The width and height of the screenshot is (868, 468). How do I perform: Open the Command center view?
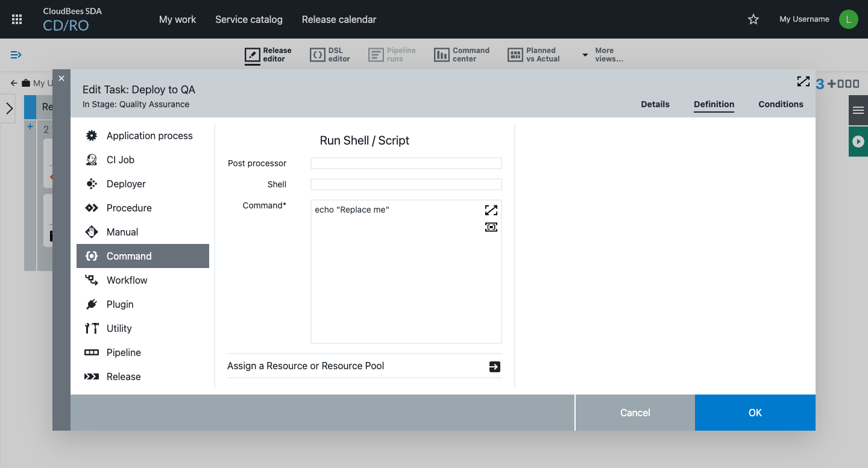(462, 55)
